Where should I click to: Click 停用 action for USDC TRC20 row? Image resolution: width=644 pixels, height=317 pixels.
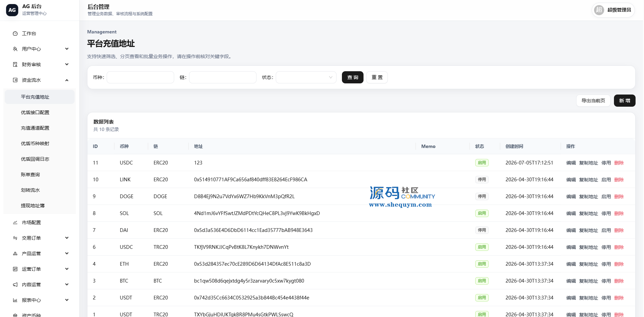[606, 247]
